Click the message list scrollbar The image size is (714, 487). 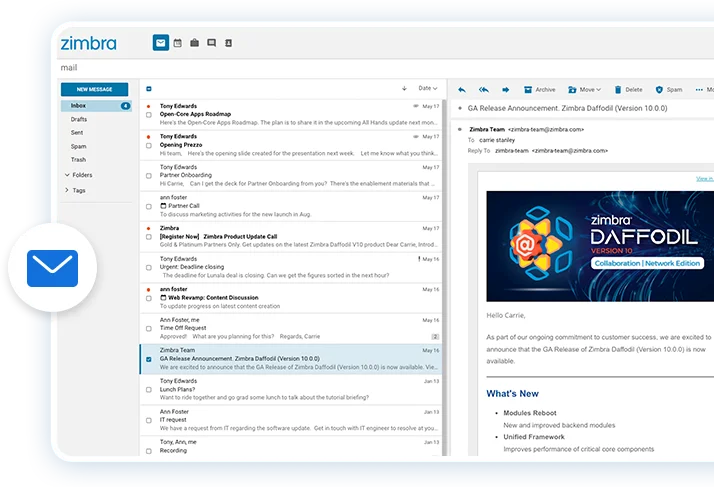click(x=444, y=278)
